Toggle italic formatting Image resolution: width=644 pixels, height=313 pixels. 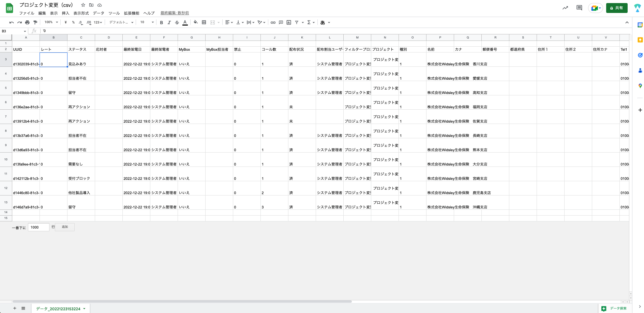tap(169, 22)
